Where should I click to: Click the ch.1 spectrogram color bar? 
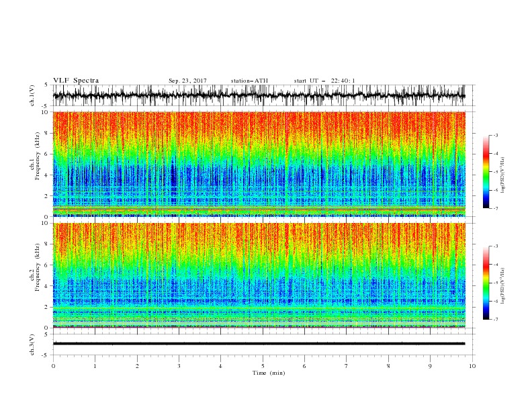click(486, 172)
